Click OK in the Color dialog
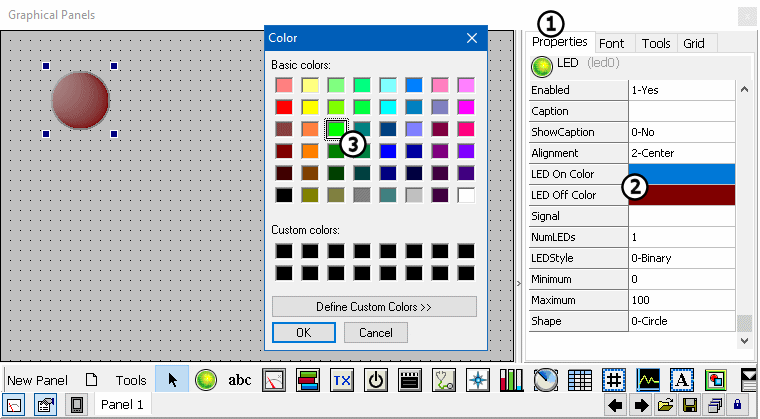 pyautogui.click(x=303, y=332)
